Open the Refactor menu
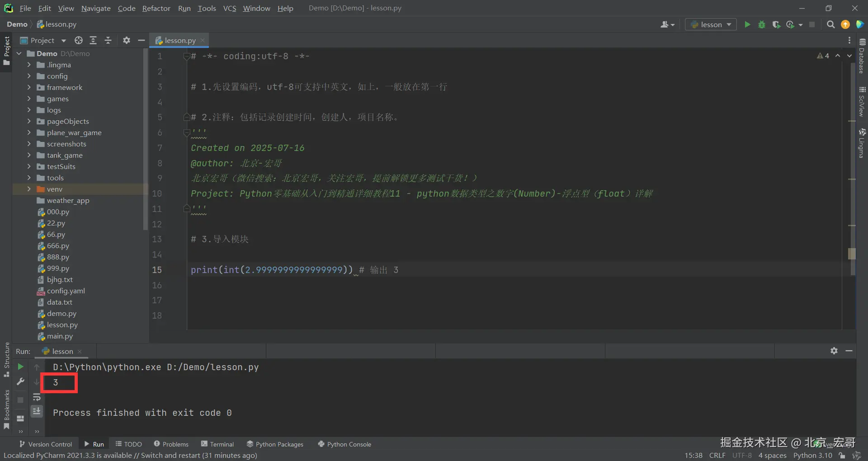Viewport: 868px width, 461px height. pyautogui.click(x=156, y=8)
